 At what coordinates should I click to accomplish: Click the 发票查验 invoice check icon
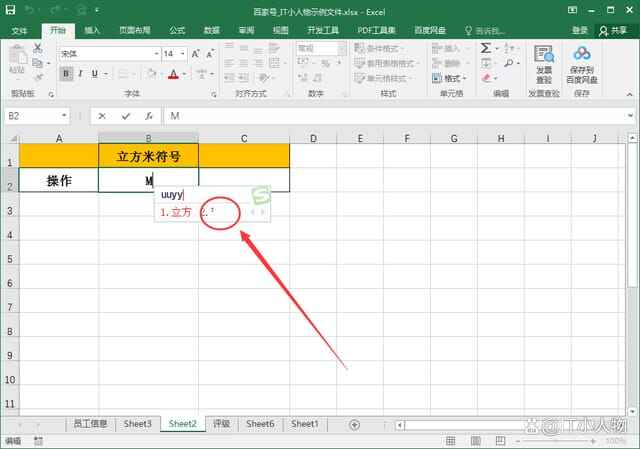(544, 60)
